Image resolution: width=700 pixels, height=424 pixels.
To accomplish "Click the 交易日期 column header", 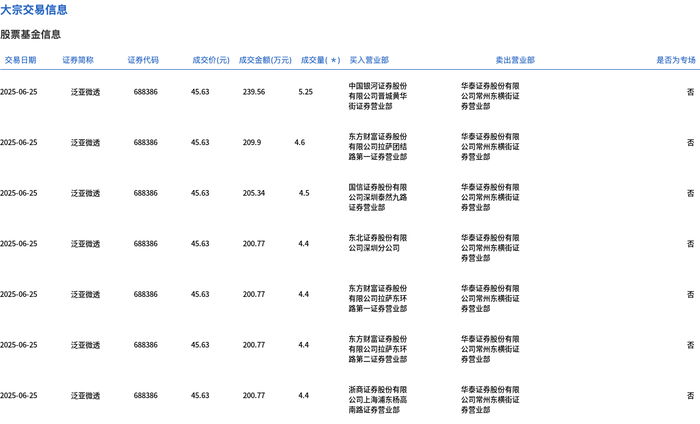I will [x=20, y=60].
